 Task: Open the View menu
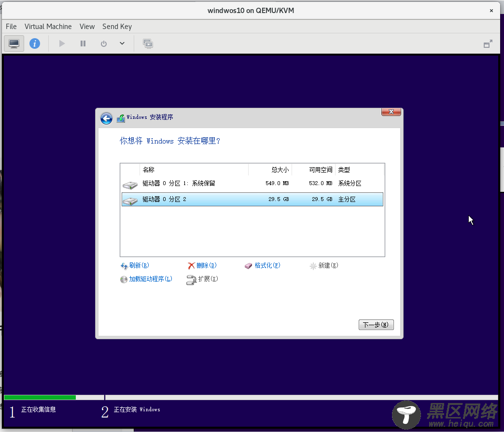(x=87, y=27)
